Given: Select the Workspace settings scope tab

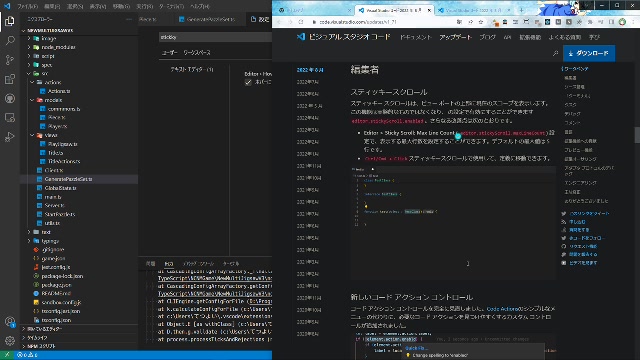Looking at the screenshot, I should tap(197, 53).
